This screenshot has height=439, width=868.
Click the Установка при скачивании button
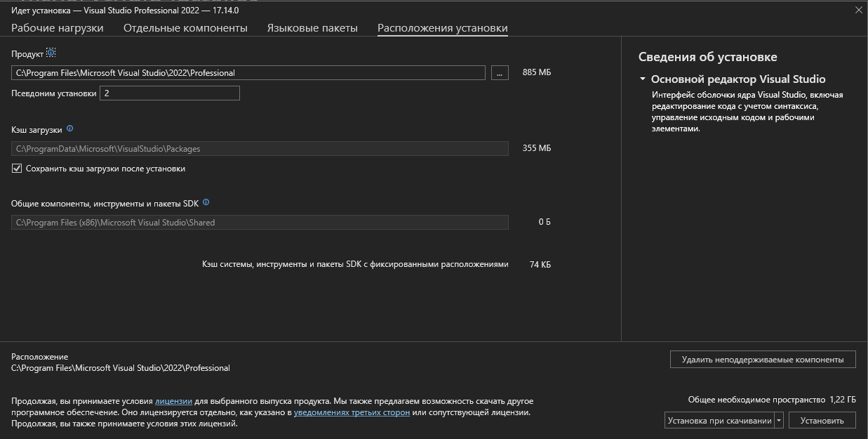click(719, 421)
